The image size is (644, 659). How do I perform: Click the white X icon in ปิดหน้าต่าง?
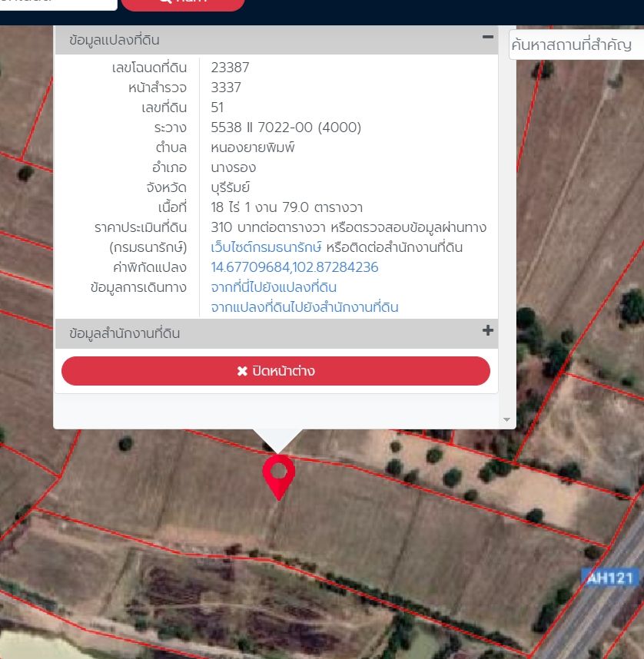click(x=242, y=371)
